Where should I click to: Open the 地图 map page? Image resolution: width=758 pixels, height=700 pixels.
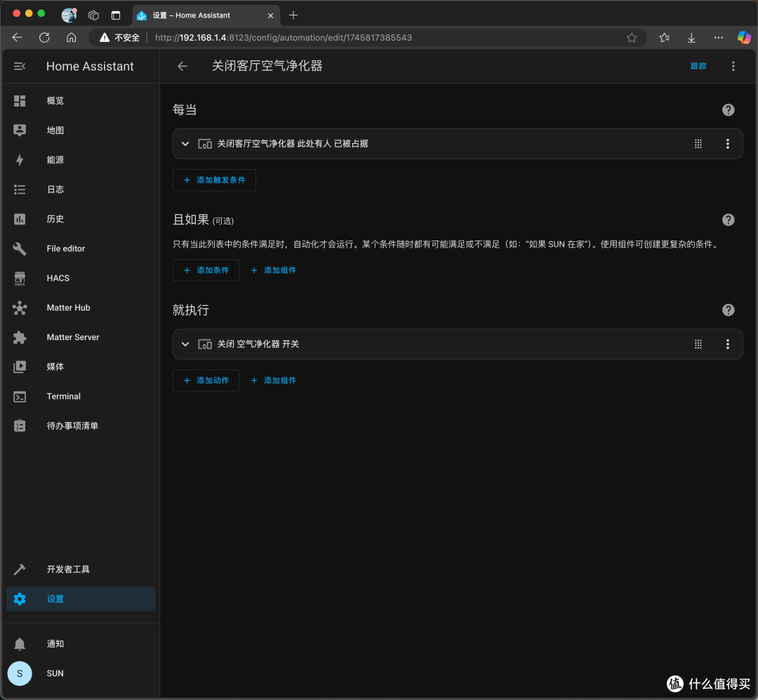81,130
